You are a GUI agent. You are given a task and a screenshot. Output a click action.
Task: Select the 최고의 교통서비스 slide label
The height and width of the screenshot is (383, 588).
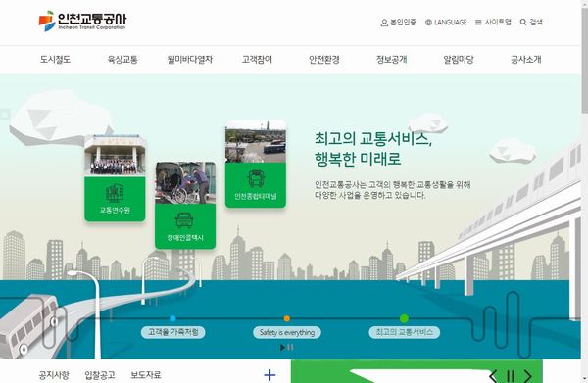pos(404,332)
